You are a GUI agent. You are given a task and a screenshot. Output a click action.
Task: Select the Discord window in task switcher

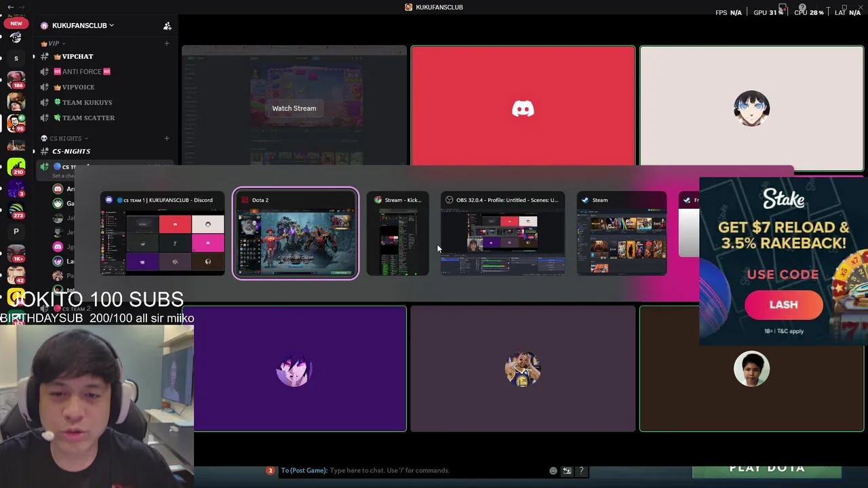point(163,234)
